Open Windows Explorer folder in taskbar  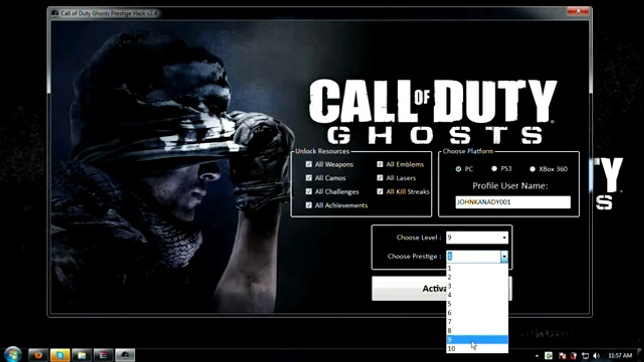[x=82, y=355]
